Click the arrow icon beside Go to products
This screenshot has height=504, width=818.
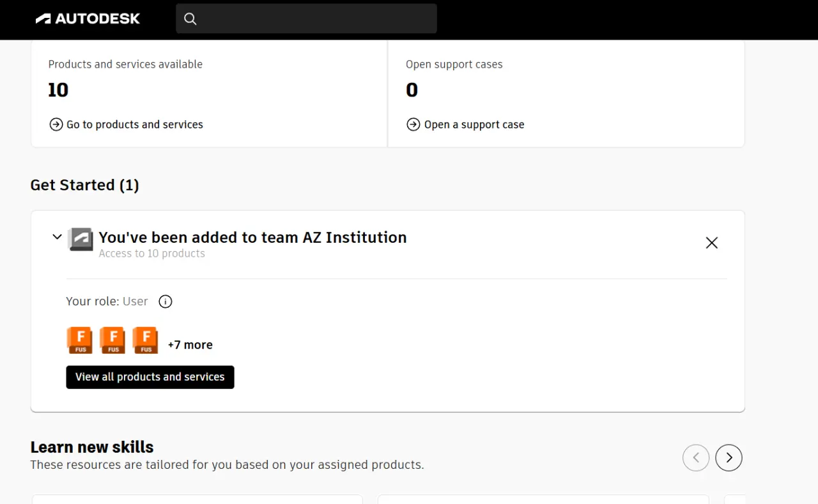click(x=56, y=125)
